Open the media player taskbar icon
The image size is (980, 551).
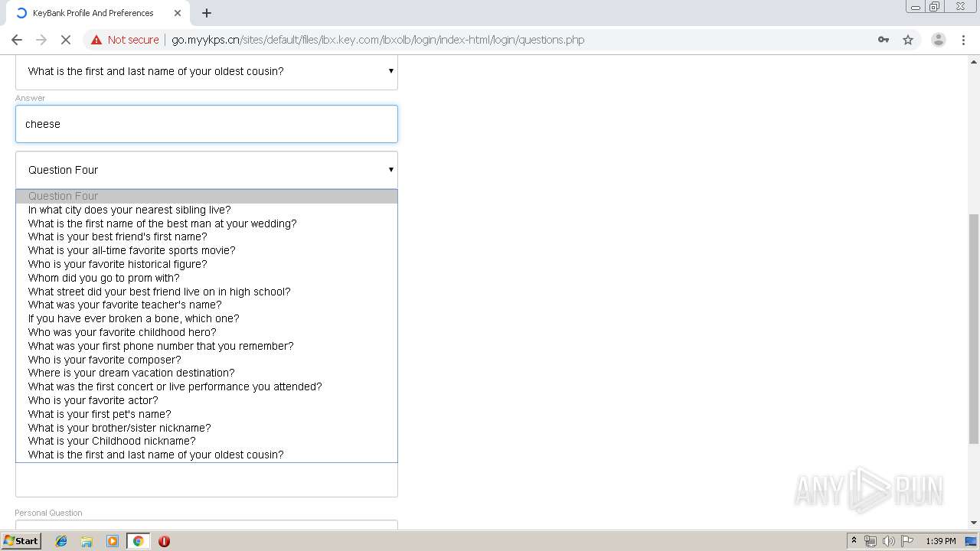click(113, 541)
